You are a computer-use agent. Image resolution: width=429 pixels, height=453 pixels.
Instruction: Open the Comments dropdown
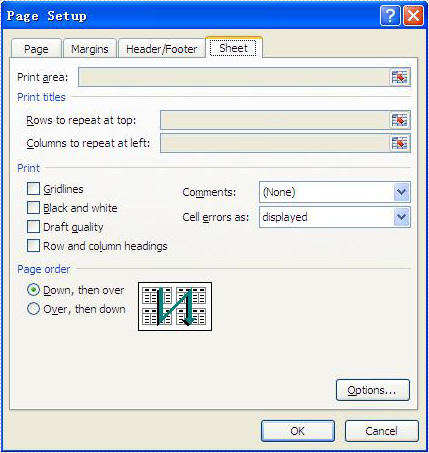click(x=401, y=192)
